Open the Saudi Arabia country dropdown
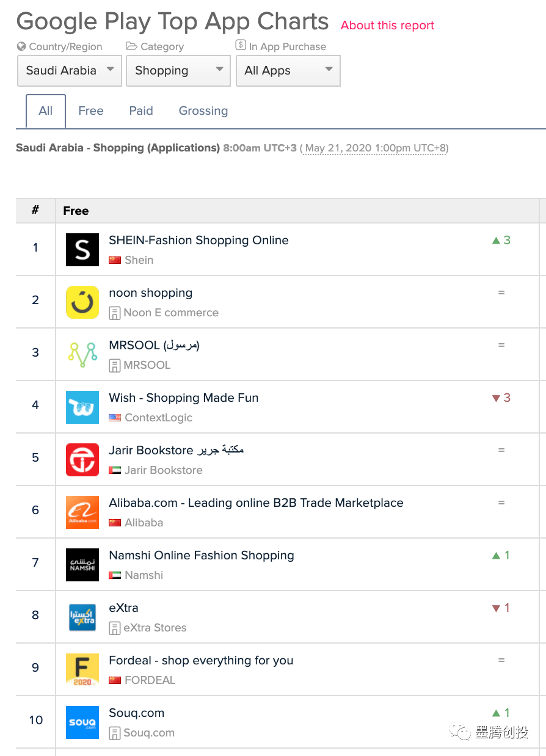 (69, 71)
